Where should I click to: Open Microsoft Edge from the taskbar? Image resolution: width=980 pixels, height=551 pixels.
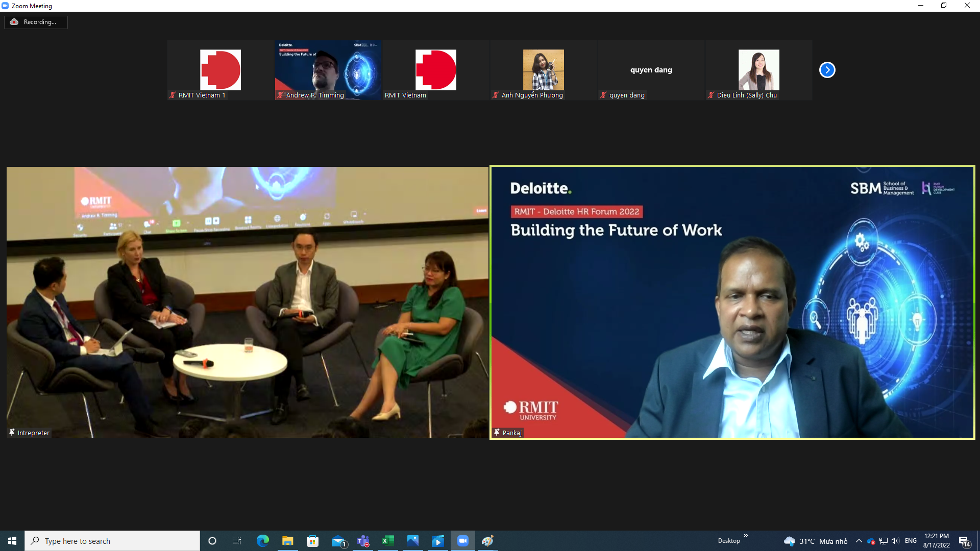pos(262,541)
